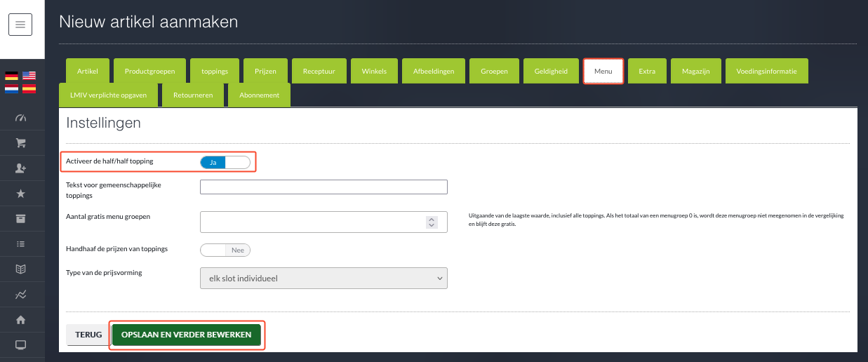Focus 'Aantal gratis menu groepen' number field
The height and width of the screenshot is (362, 868).
(323, 222)
